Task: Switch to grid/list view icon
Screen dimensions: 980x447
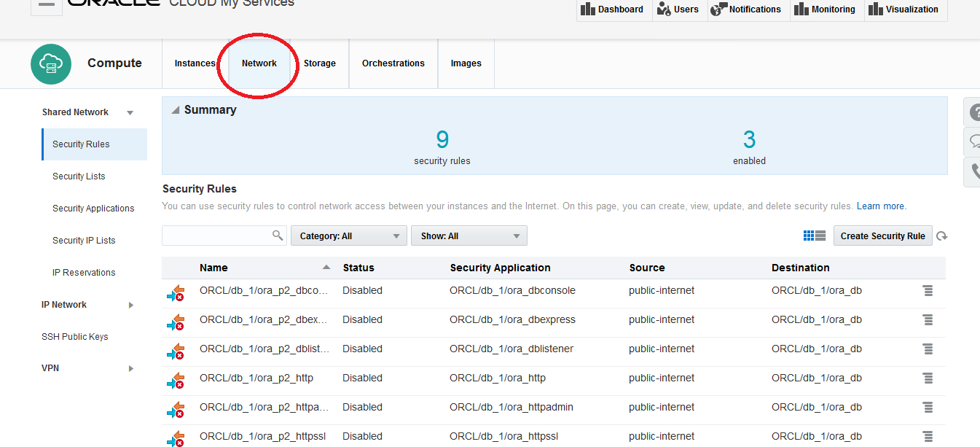Action: click(x=814, y=236)
